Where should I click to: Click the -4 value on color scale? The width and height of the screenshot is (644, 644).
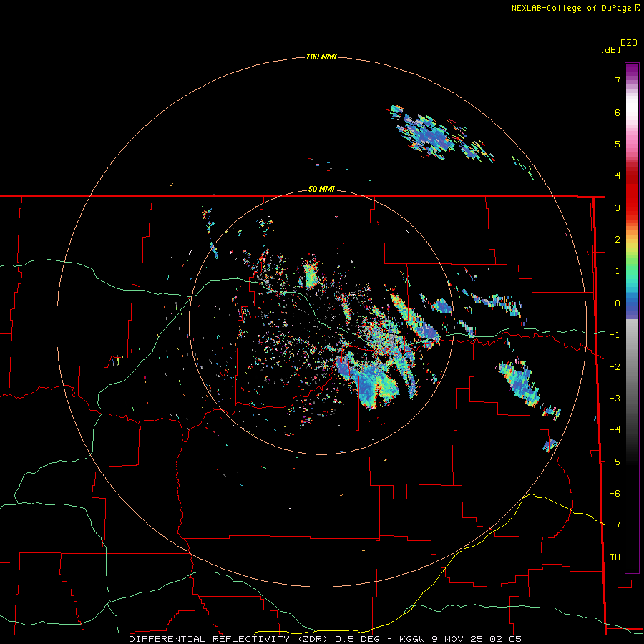(615, 430)
